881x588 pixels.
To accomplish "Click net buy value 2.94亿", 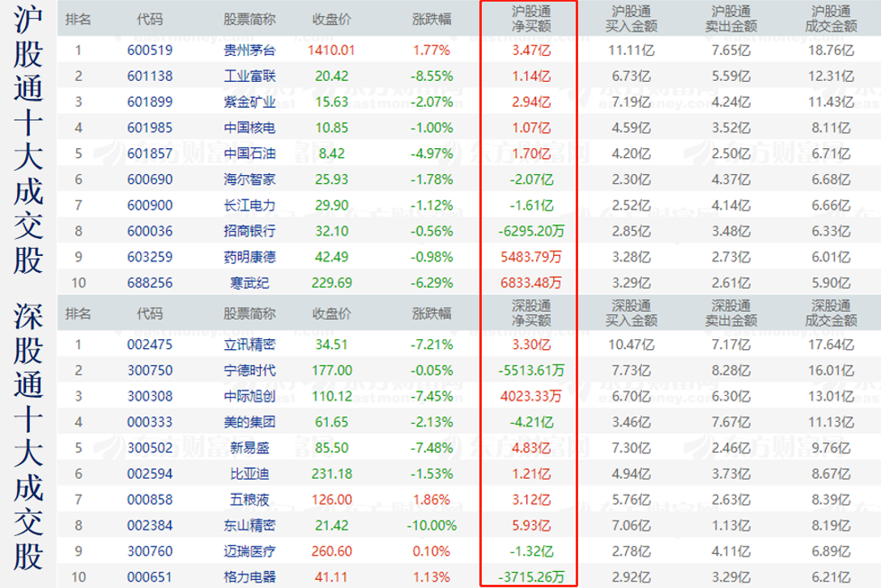I will click(531, 102).
